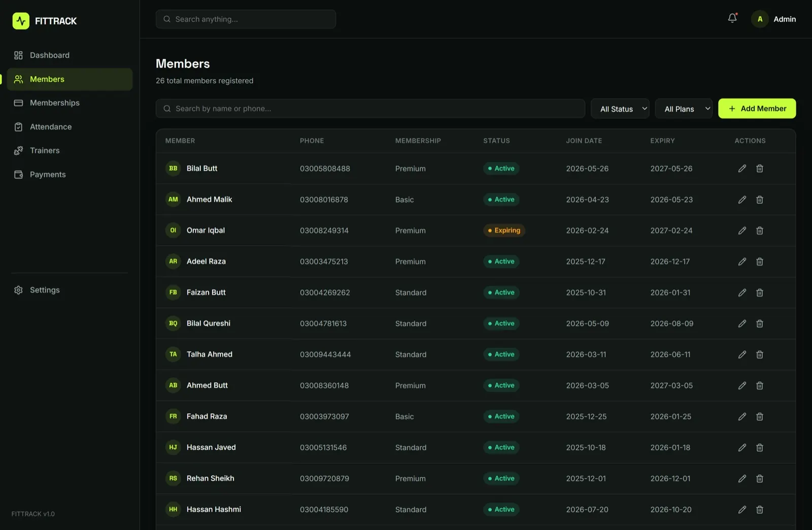
Task: Click the Phone column header
Action: coord(312,141)
